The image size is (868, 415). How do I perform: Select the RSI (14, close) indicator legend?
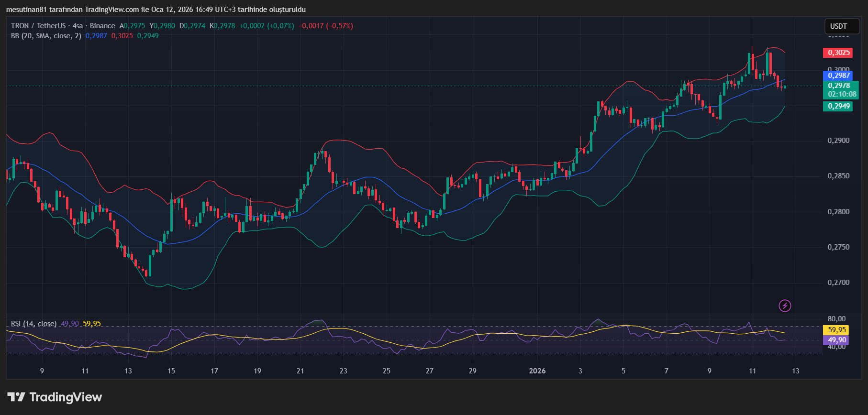point(33,324)
